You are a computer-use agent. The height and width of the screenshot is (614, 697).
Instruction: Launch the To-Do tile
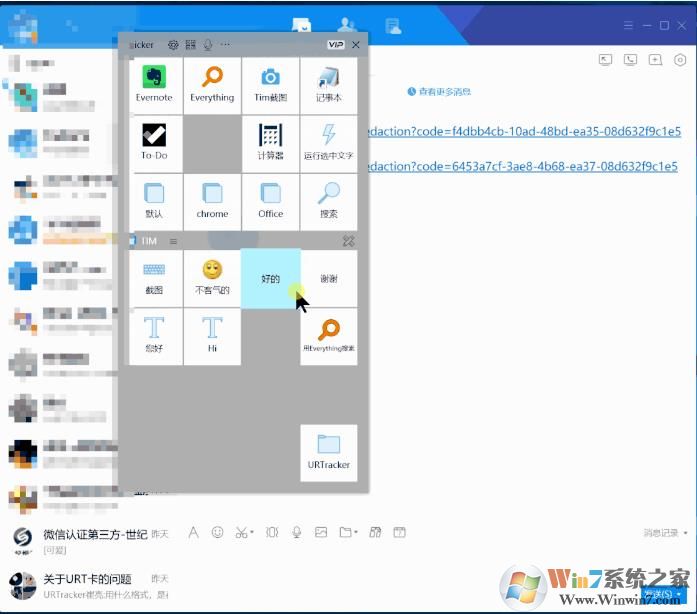(154, 143)
